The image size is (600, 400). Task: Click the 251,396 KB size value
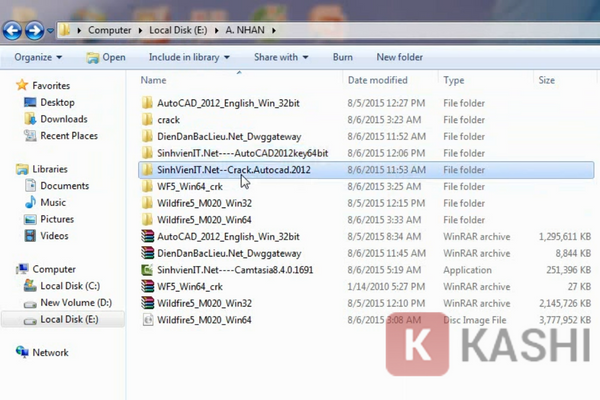click(568, 270)
